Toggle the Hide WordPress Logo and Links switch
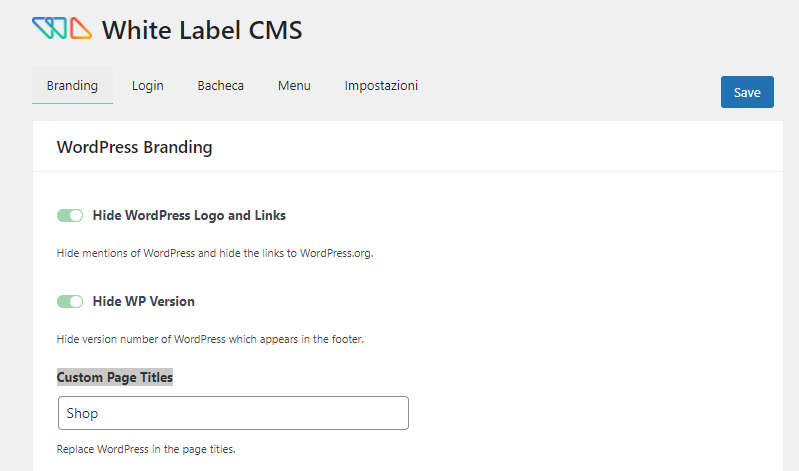Image resolution: width=799 pixels, height=471 pixels. 70,215
